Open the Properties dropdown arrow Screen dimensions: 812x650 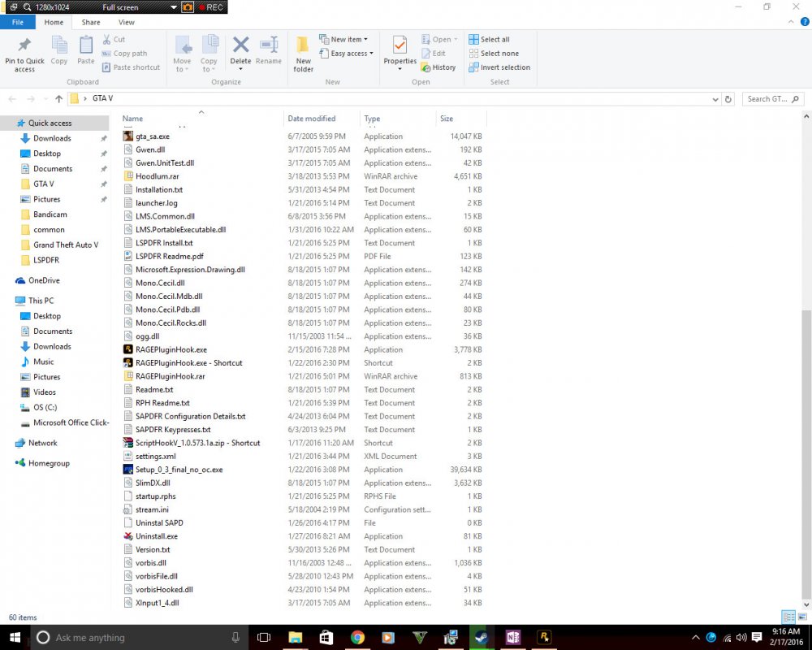tap(400, 69)
